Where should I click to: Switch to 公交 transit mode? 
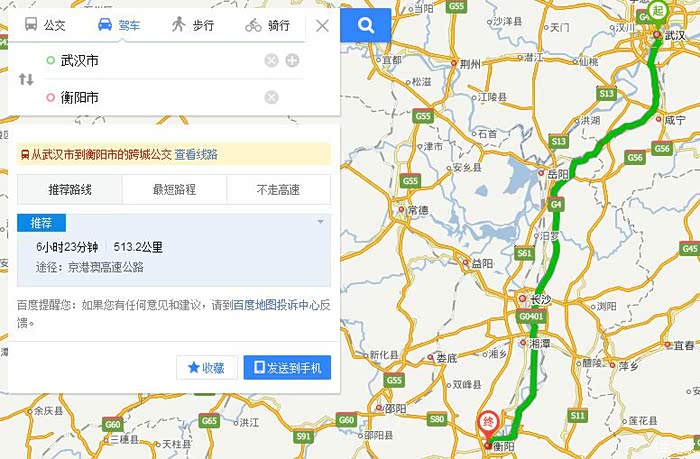click(x=45, y=25)
